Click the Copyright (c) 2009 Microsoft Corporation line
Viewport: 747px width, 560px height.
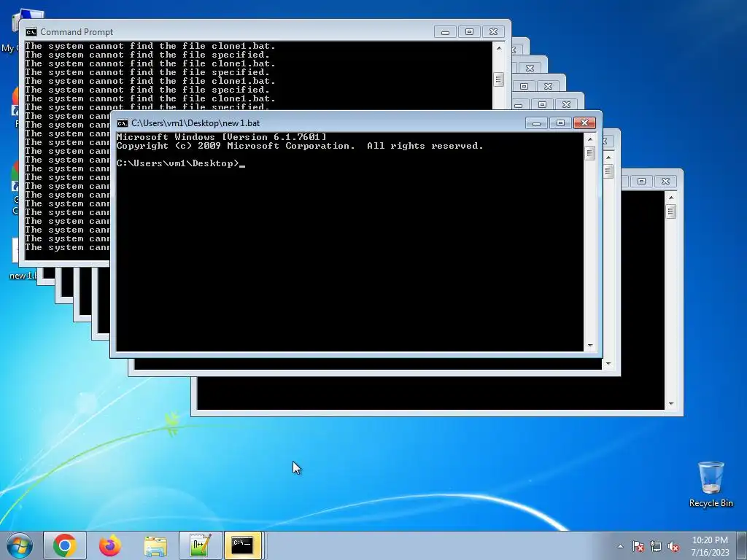pyautogui.click(x=300, y=146)
